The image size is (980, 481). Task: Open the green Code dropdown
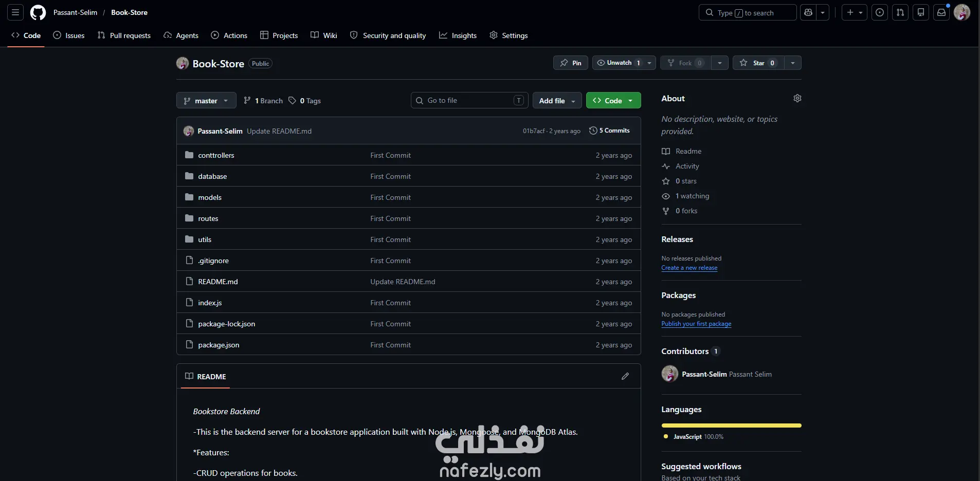tap(613, 101)
